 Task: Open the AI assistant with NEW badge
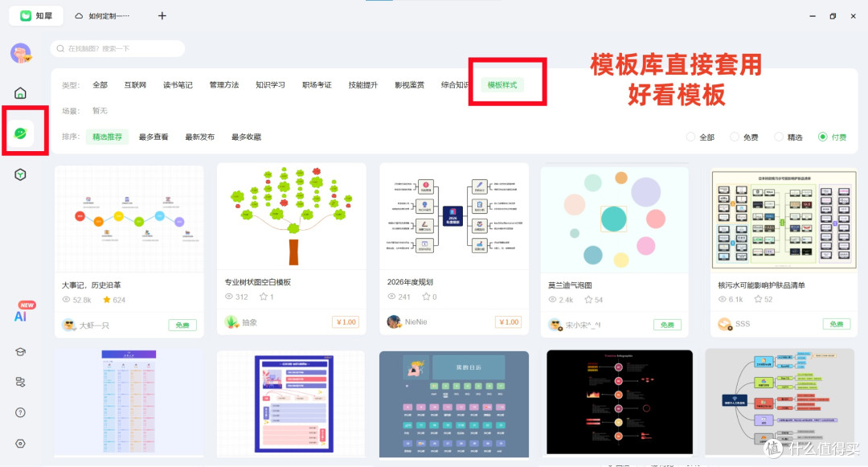click(x=23, y=313)
